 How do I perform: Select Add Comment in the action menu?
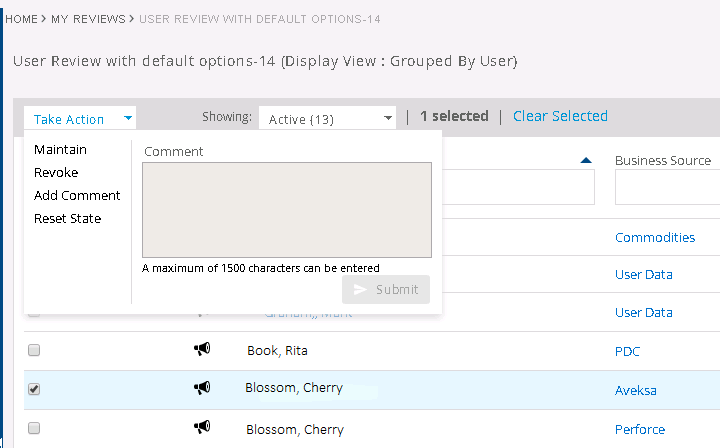tap(77, 195)
